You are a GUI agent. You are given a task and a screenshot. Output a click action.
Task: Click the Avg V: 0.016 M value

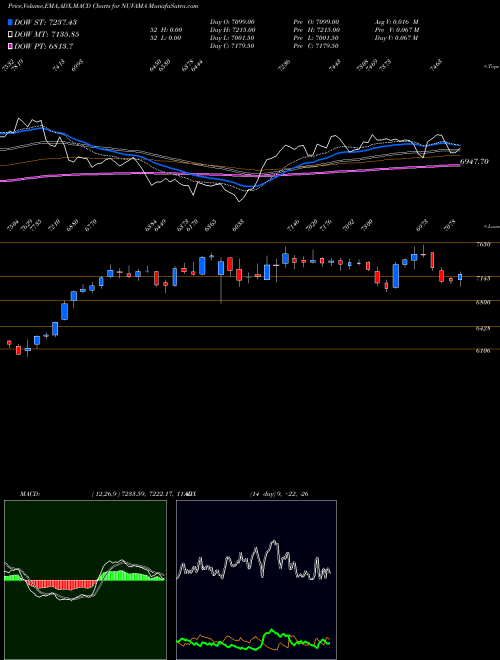tap(396, 22)
